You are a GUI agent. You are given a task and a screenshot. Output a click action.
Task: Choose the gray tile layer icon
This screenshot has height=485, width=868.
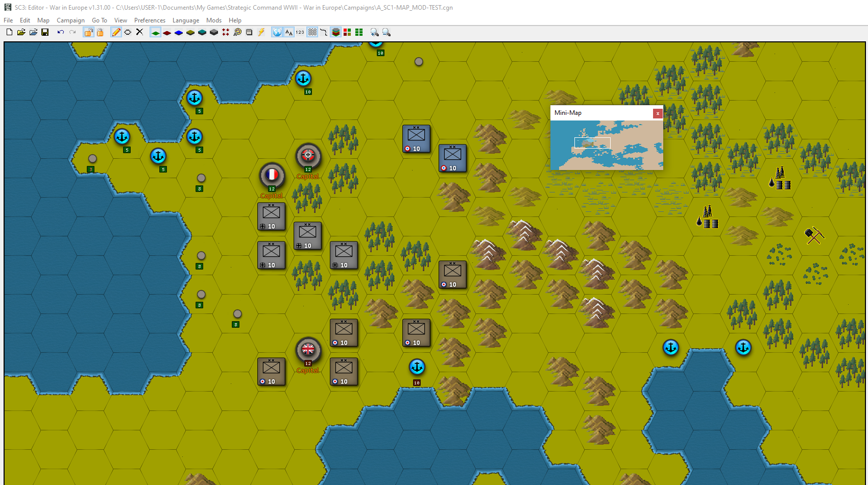point(214,33)
